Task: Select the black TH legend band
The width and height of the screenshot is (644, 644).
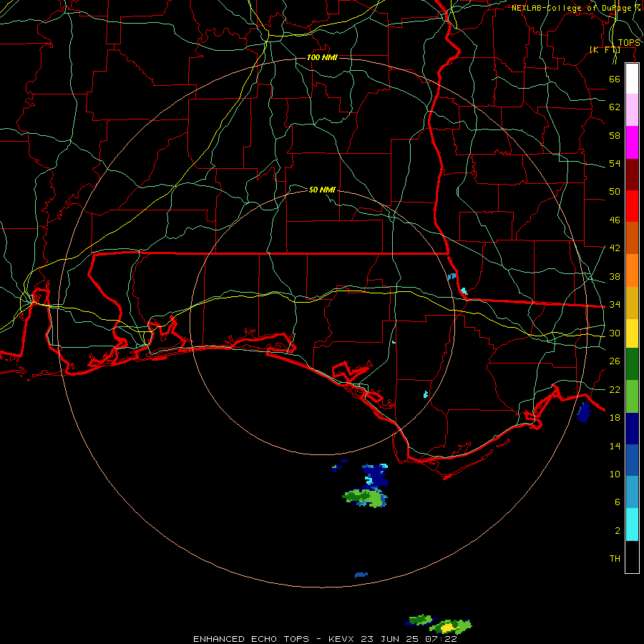Action: click(x=632, y=557)
